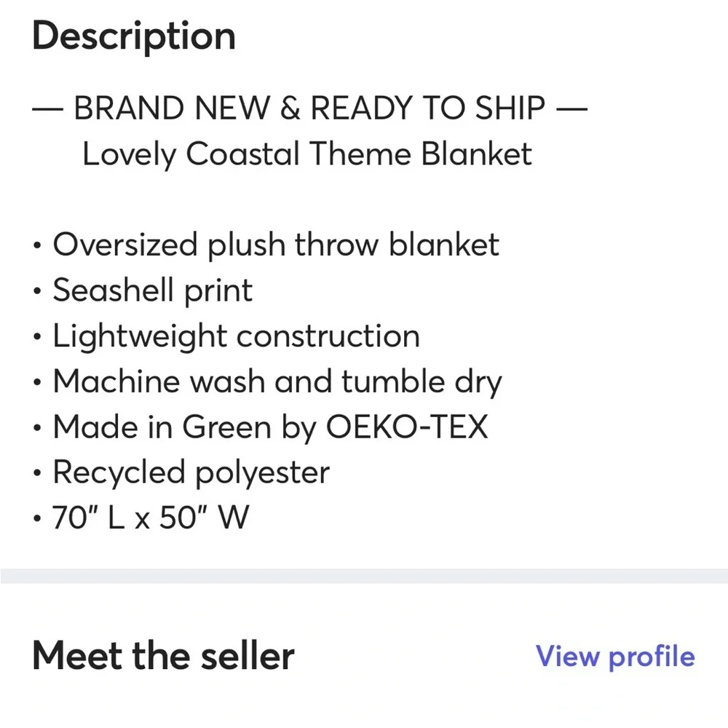Click the word Oversized
Screen dimensions: 728x728
click(125, 244)
